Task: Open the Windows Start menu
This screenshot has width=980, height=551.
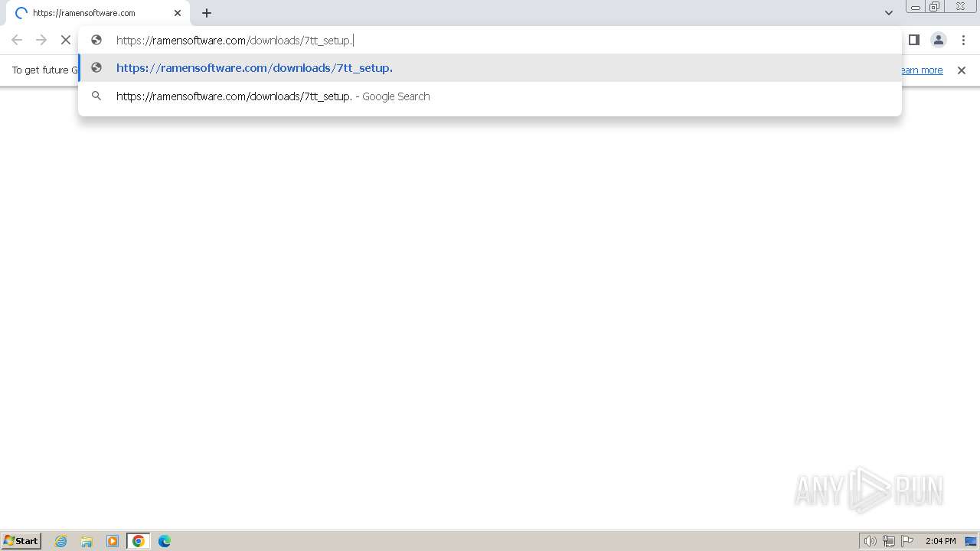Action: click(21, 541)
